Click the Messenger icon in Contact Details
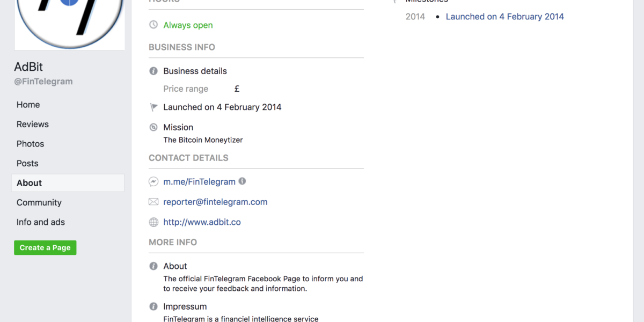The image size is (644, 322). [153, 182]
